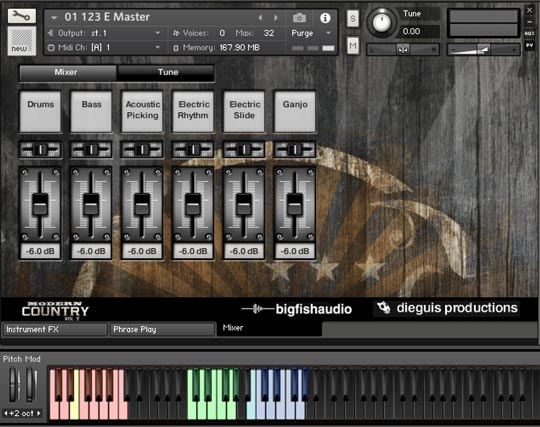This screenshot has width=540, height=427.
Task: Click the Electric Rhythm volume fader
Action: pyautogui.click(x=193, y=204)
